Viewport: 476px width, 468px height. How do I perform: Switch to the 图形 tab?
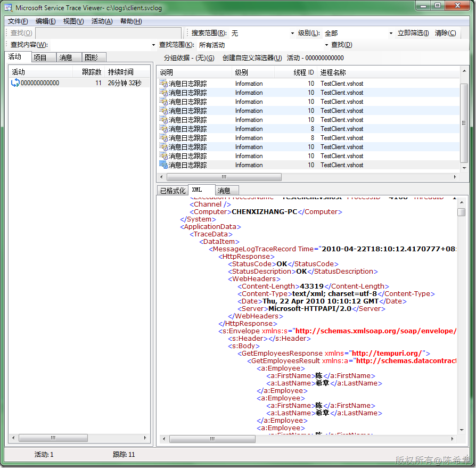94,58
